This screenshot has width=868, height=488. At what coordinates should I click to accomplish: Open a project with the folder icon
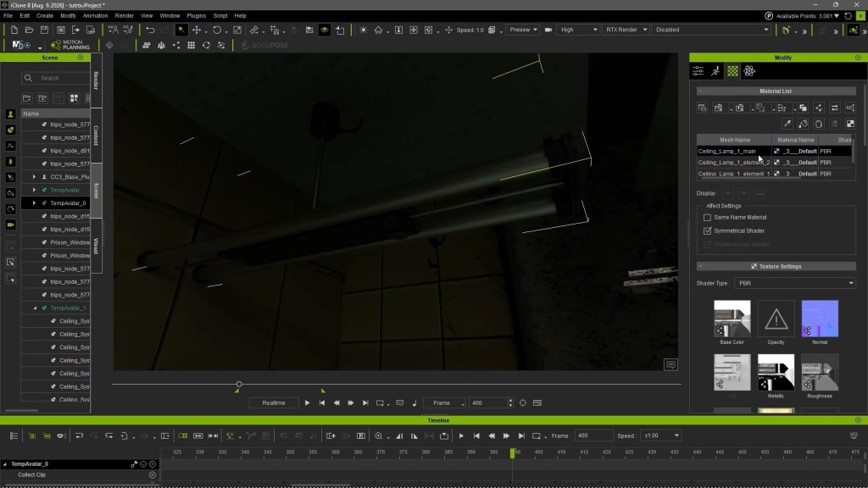(x=30, y=30)
